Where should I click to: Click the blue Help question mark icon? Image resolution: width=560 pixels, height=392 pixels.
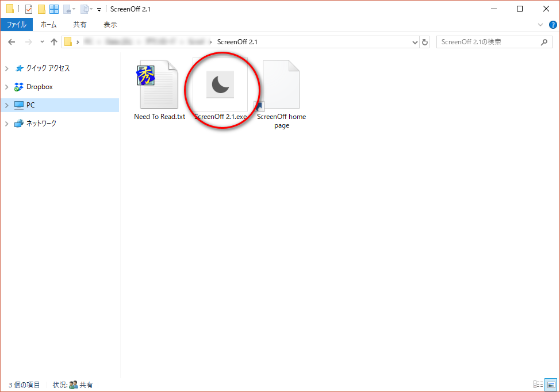[553, 25]
